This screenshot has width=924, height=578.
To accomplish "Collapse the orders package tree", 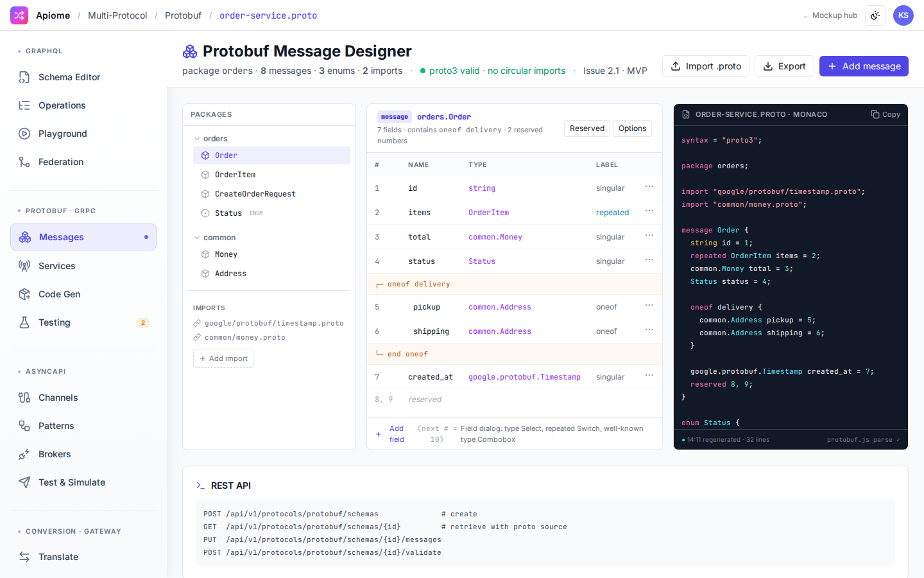I will [197, 139].
